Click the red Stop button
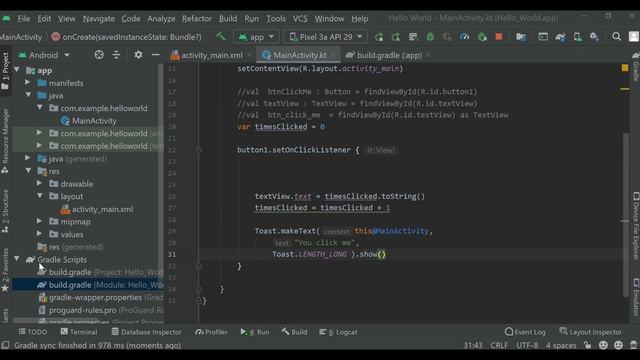 [499, 37]
